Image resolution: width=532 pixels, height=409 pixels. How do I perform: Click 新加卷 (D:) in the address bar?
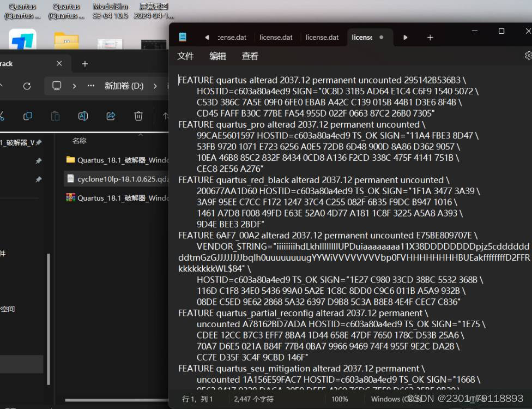[124, 86]
